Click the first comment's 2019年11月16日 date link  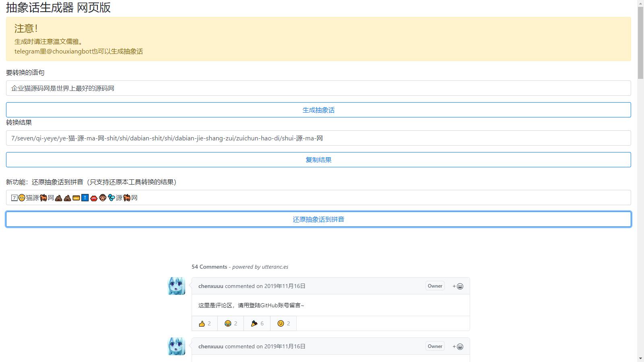[x=285, y=286]
